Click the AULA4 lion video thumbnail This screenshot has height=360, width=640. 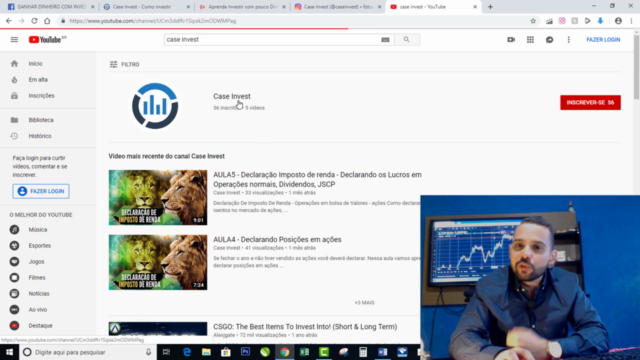tap(158, 262)
